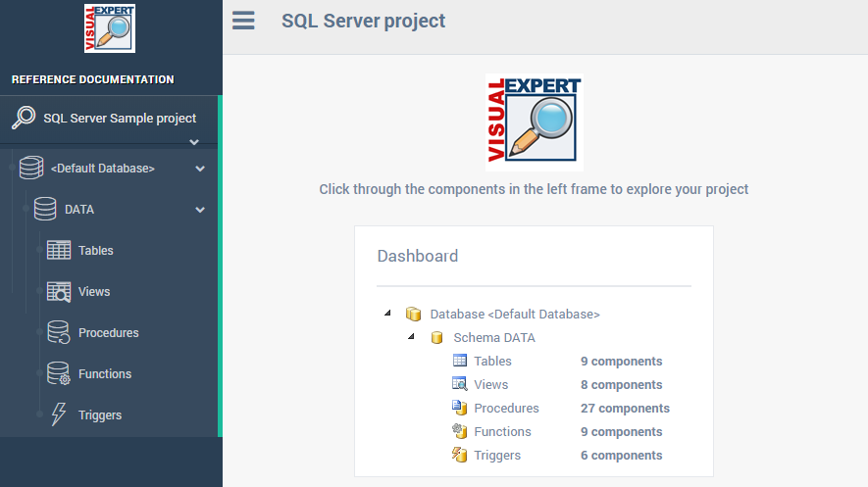Collapse the Default Database chevron in sidebar
This screenshot has height=487, width=868.
click(200, 169)
